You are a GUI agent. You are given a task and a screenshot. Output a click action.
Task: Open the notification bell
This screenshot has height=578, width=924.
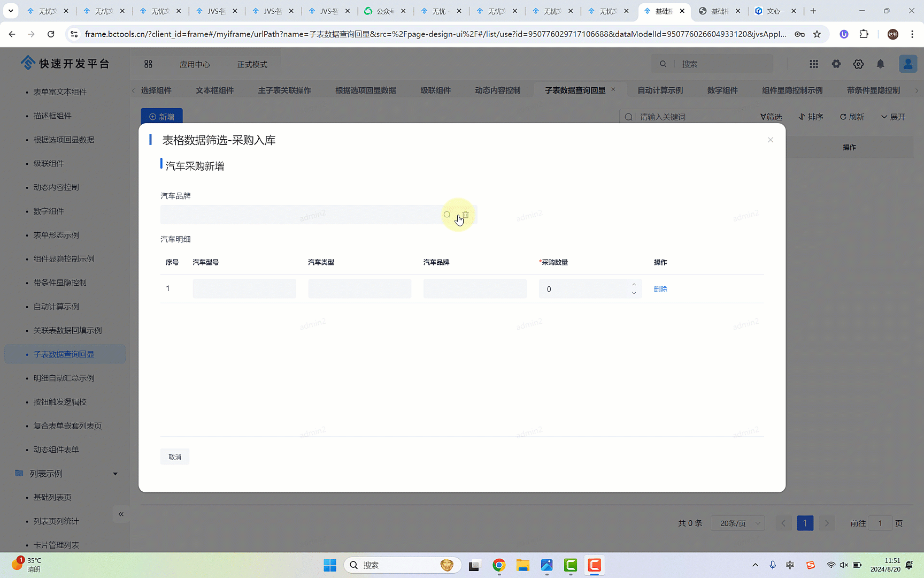click(x=880, y=64)
